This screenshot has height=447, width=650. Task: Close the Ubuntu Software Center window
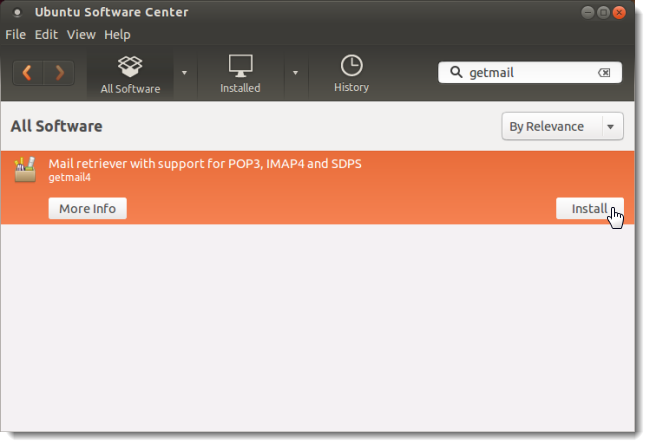tap(619, 12)
